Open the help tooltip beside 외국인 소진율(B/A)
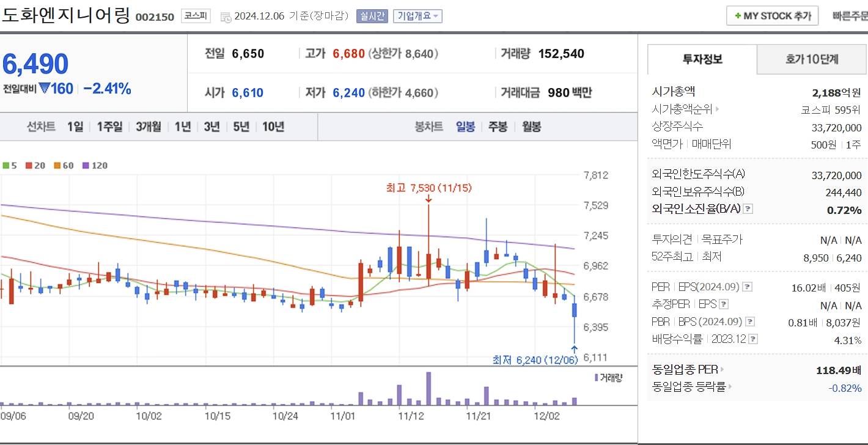Viewport: 868px width, 445px height. (747, 208)
